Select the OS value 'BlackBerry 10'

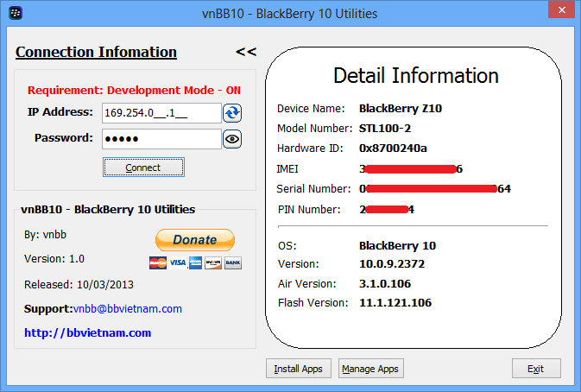pyautogui.click(x=397, y=246)
